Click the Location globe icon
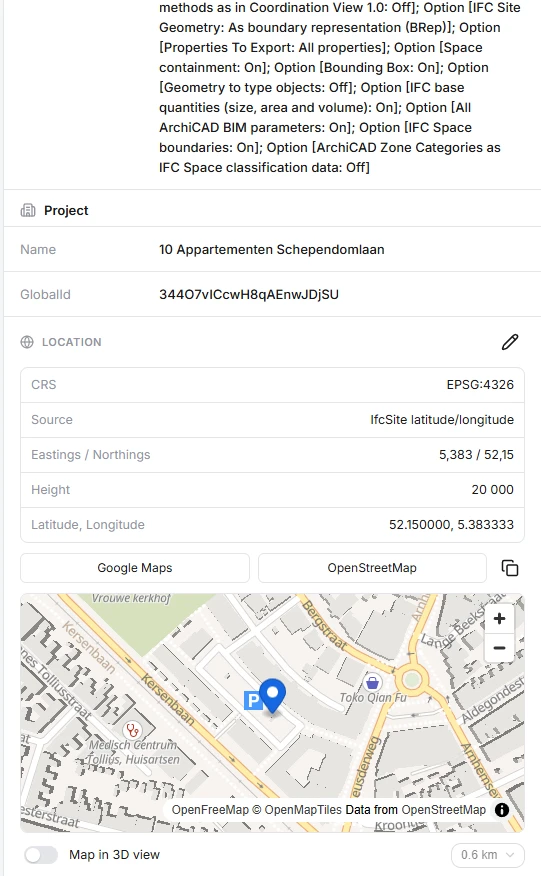 (x=27, y=342)
